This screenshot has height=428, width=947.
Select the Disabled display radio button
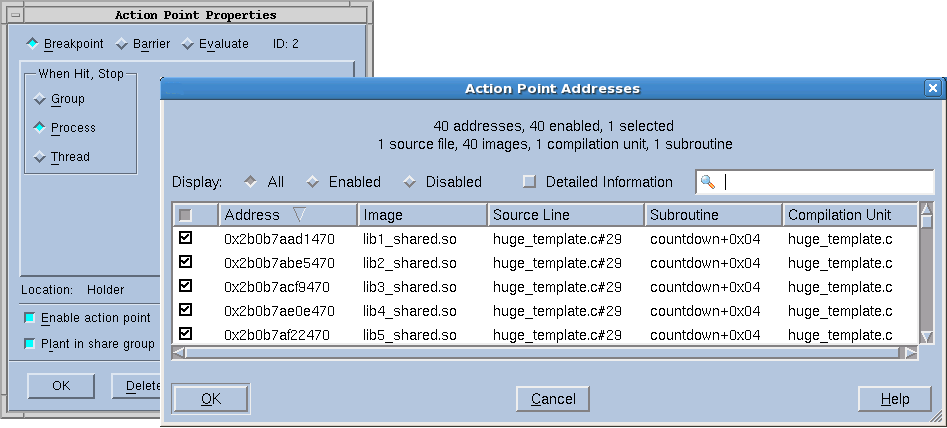pyautogui.click(x=409, y=182)
